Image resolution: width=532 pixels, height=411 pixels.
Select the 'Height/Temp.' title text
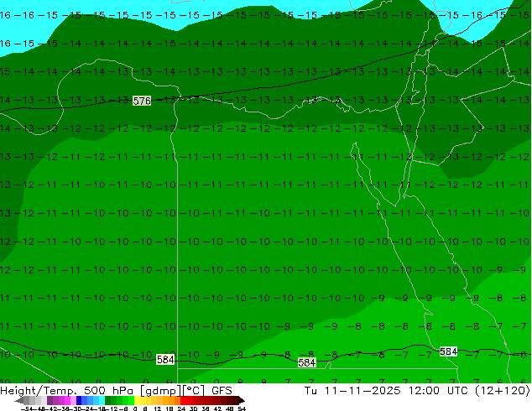click(x=40, y=391)
